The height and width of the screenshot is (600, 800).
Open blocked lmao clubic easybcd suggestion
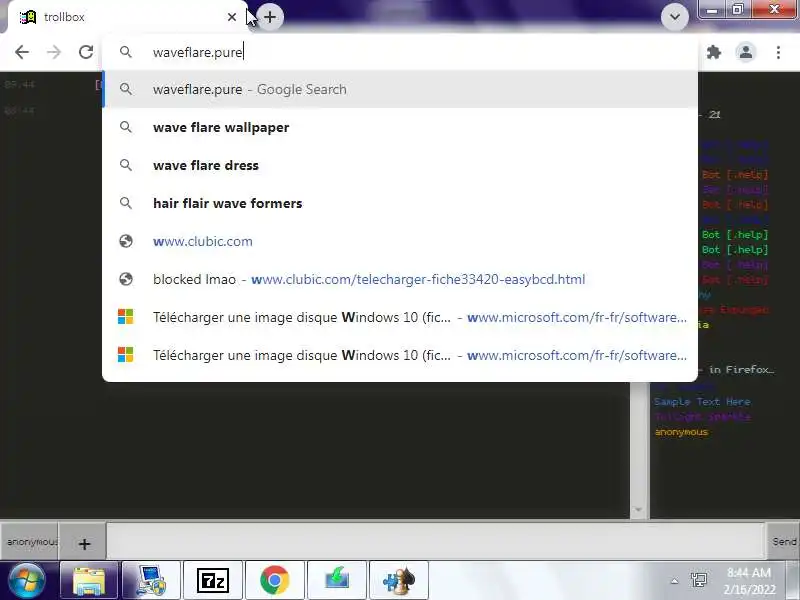(x=400, y=279)
